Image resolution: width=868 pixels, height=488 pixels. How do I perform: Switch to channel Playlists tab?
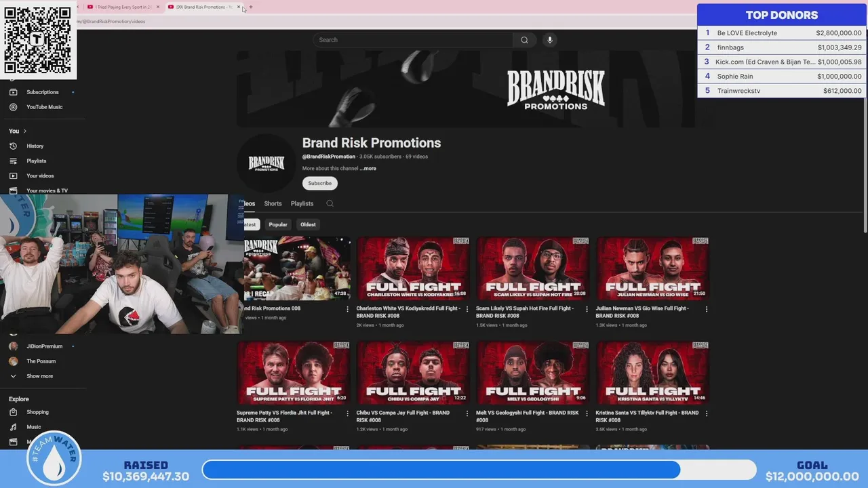click(x=302, y=203)
